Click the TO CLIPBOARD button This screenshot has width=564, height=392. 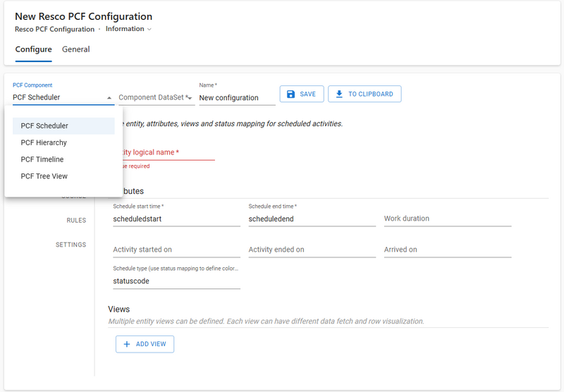(364, 94)
